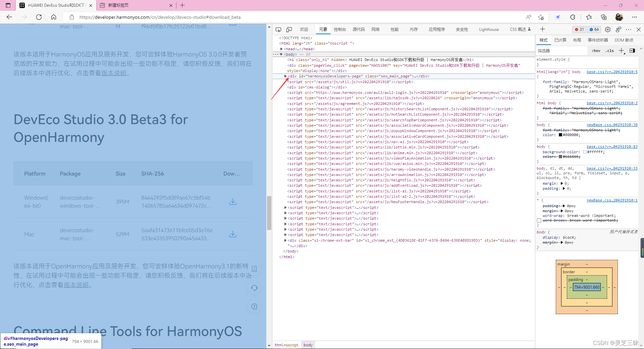Image resolution: width=644 pixels, height=349 pixels.
Task: Open the collections icon
Action: pos(604,17)
